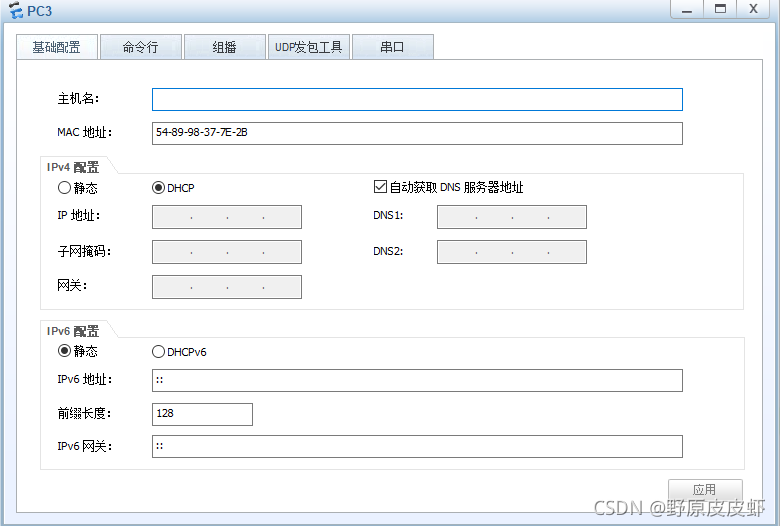Close the PC3 window
This screenshot has height=526, width=780.
753,9
